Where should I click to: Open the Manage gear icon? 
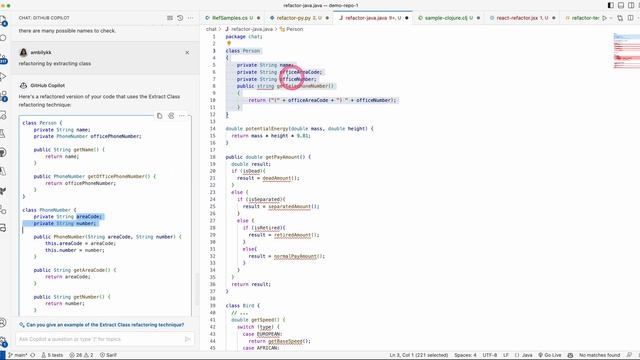[x=3, y=341]
